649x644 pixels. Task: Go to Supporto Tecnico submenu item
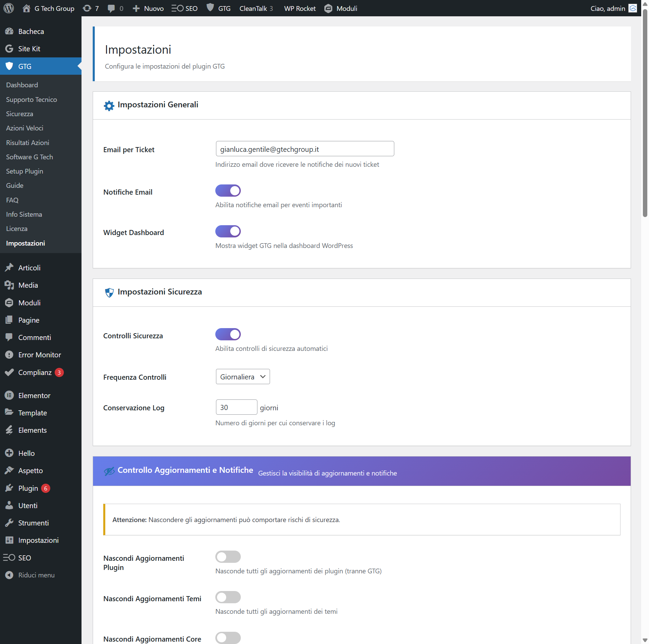31,100
